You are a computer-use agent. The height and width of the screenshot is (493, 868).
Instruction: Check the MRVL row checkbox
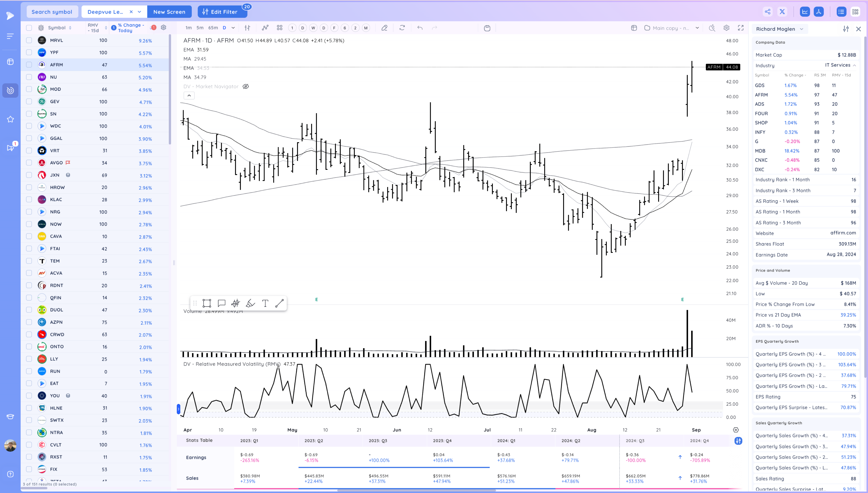click(x=29, y=40)
